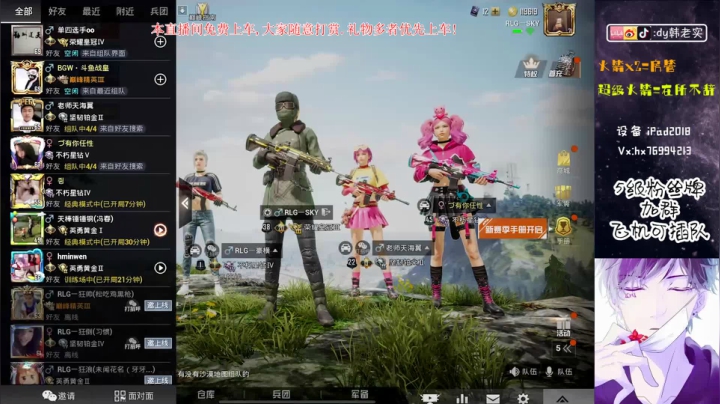This screenshot has width=720, height=404.
Task: Toggle the 队伍 microphone setting
Action: [558, 371]
